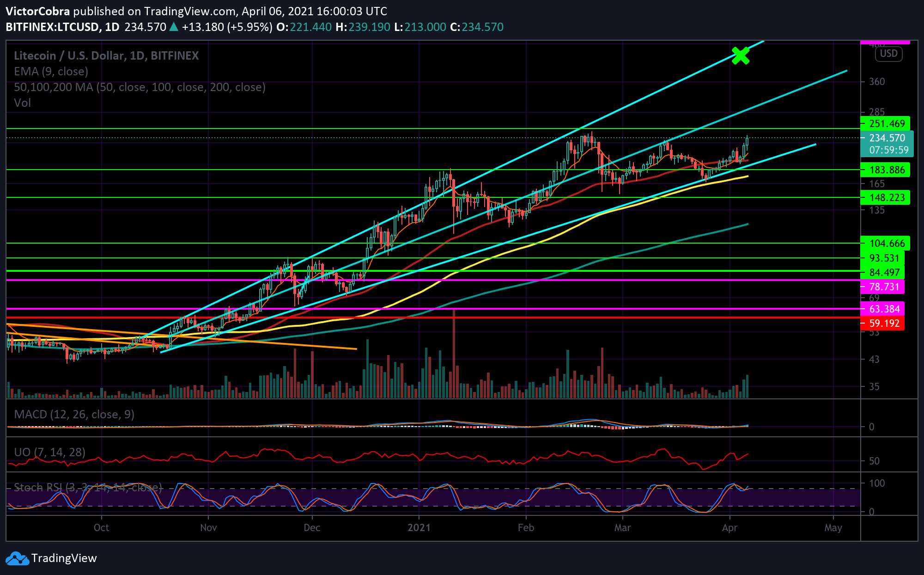924x575 pixels.
Task: Click the Mar label on time axis
Action: point(622,527)
